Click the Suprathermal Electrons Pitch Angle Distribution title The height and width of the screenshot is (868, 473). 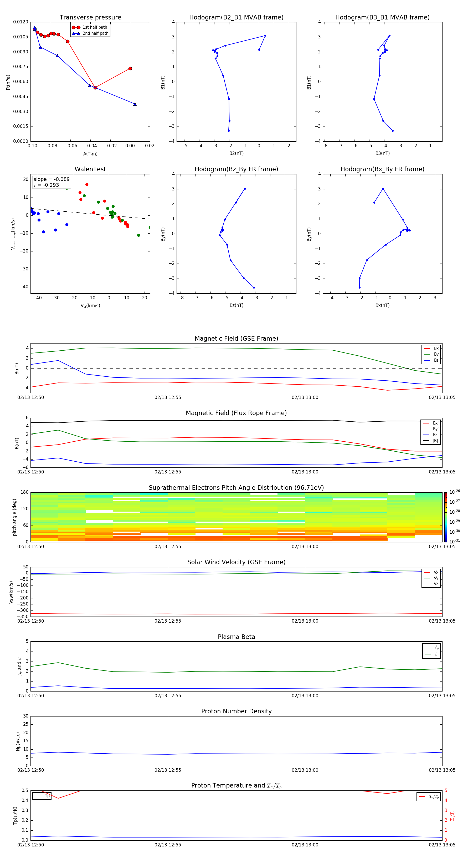tap(236, 488)
